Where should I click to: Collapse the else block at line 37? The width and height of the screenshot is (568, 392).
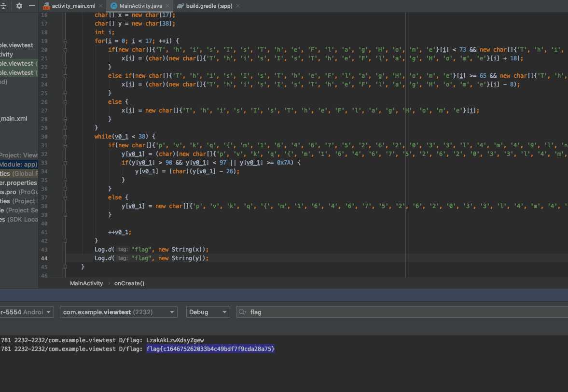[x=65, y=197]
